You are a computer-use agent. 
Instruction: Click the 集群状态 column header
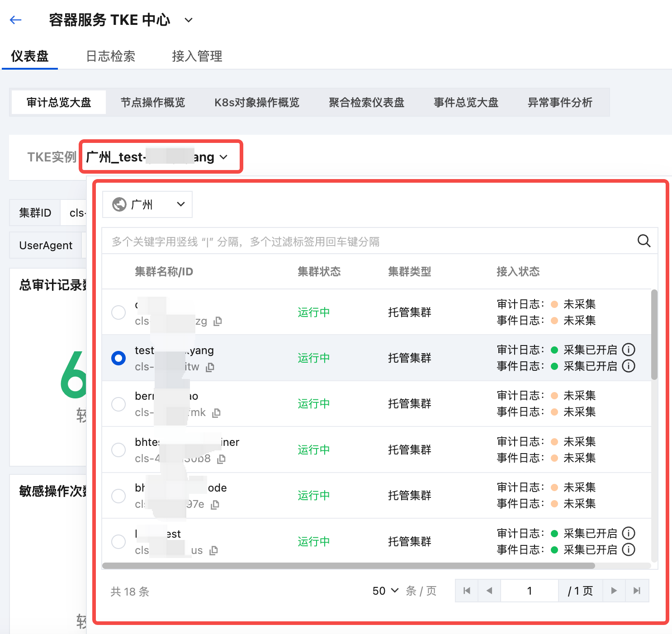click(319, 271)
